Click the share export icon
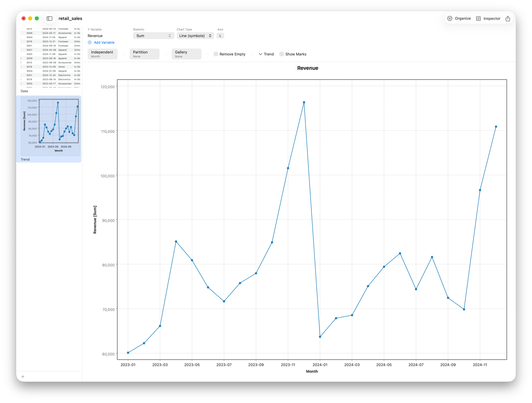Screen dimensions: 532x403 [x=508, y=19]
